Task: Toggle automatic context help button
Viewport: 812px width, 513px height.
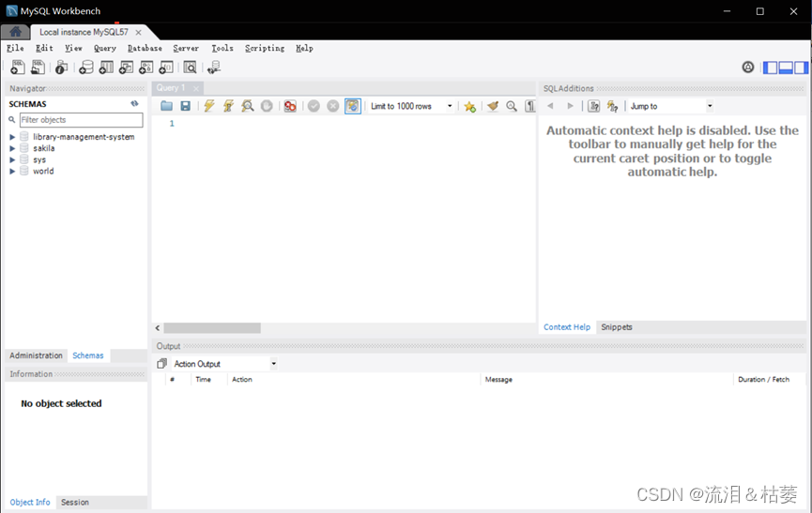Action: (x=613, y=106)
